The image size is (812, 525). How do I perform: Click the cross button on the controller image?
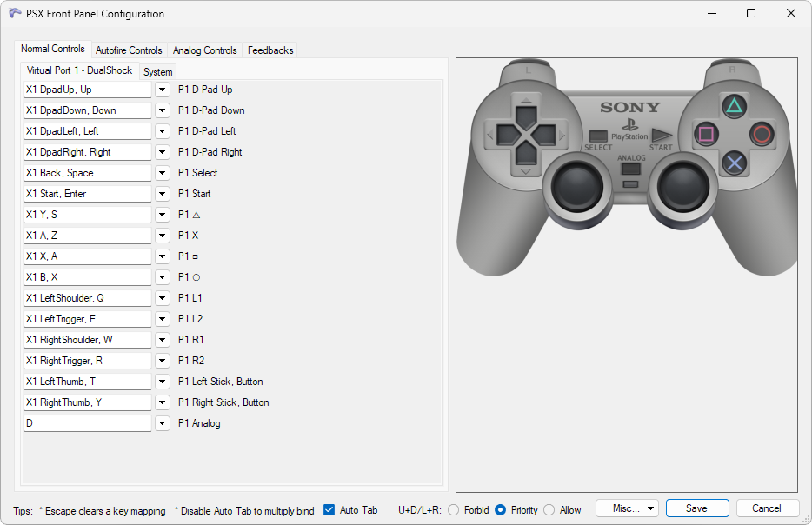(735, 163)
